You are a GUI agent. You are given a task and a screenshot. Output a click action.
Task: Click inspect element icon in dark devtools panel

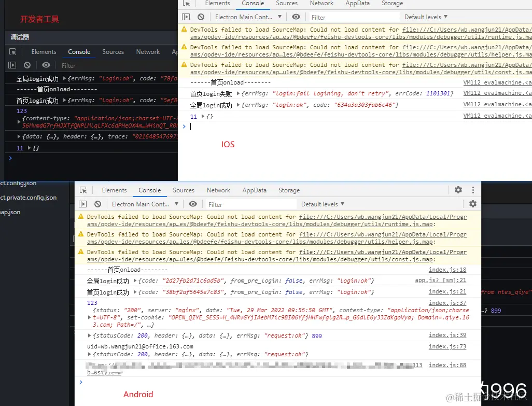tap(12, 51)
